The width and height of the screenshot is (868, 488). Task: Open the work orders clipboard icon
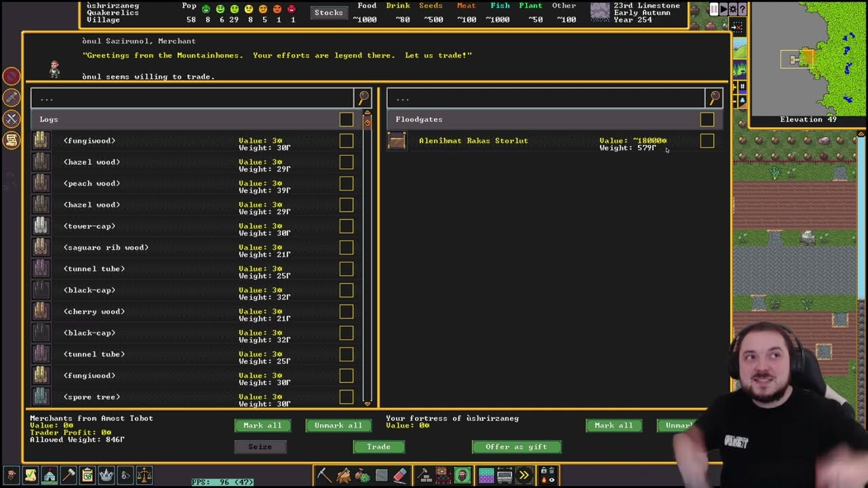click(x=87, y=475)
